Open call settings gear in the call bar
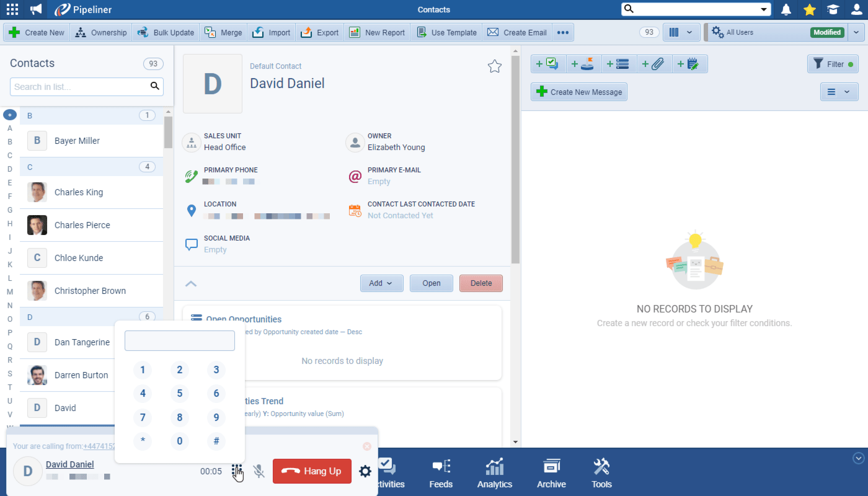868x496 pixels. click(365, 471)
